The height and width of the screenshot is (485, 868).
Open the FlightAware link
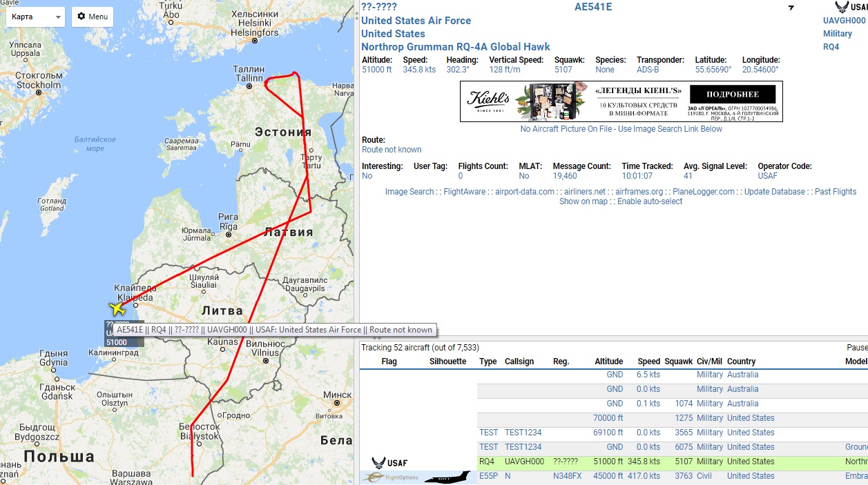click(x=464, y=192)
